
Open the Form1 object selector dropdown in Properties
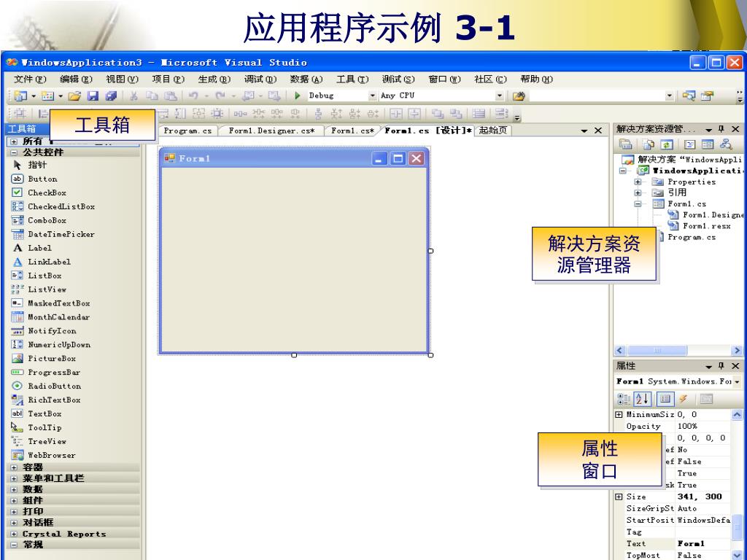[737, 381]
